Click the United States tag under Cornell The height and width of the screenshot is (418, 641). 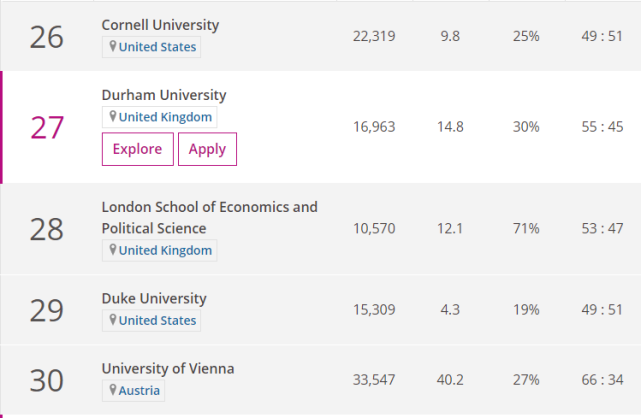pos(158,47)
